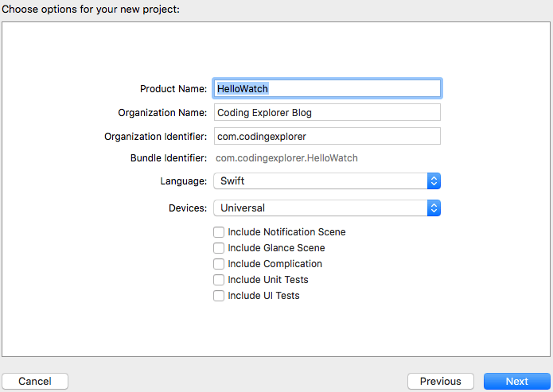Screen dimensions: 553x392
Task: Click the "Devices:" label text
Action: pos(188,208)
